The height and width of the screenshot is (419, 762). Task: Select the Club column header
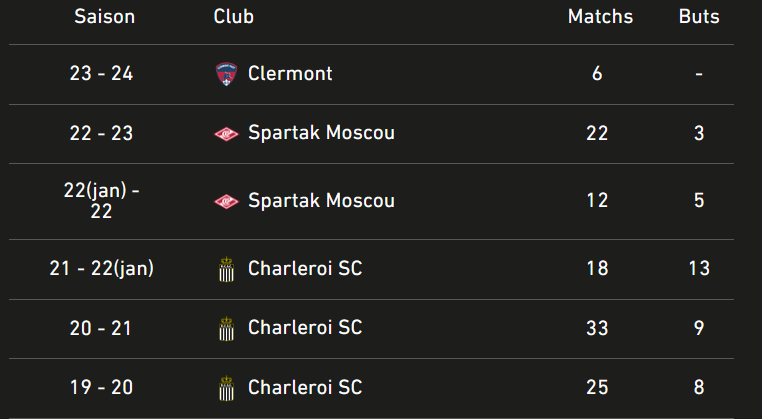(234, 17)
